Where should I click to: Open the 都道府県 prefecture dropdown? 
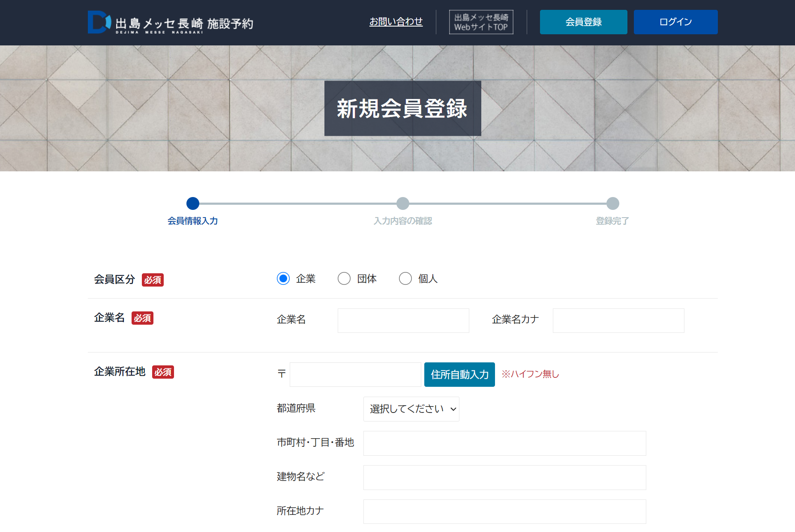click(411, 409)
